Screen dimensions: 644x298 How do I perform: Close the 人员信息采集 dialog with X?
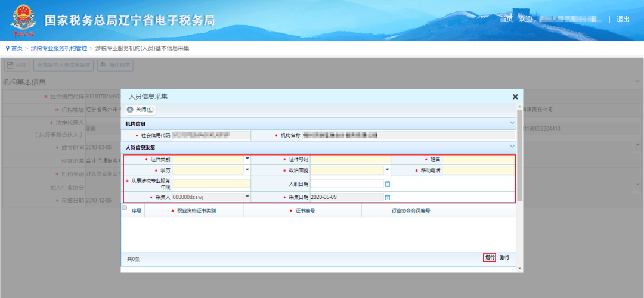click(515, 97)
